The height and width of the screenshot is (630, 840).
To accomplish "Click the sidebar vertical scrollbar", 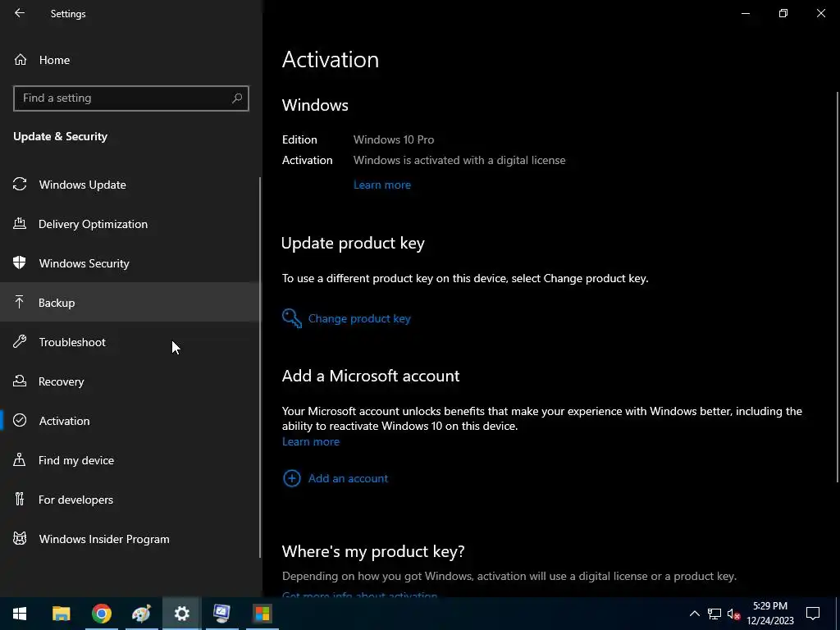I will click(260, 367).
